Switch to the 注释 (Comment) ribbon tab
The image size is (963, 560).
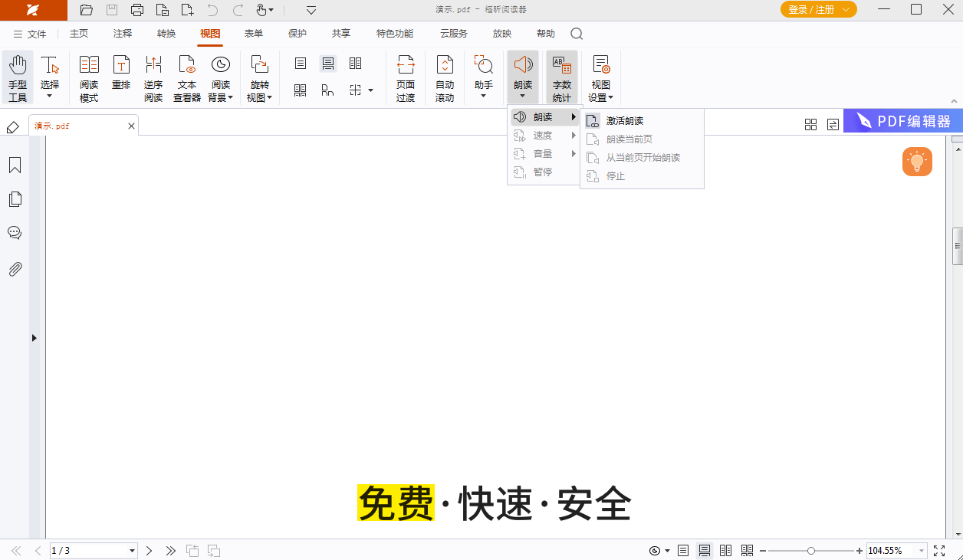(x=120, y=33)
